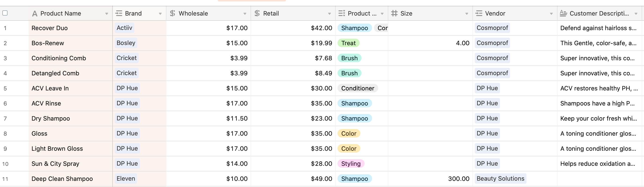
Task: Click the 300.00 size value
Action: point(459,179)
